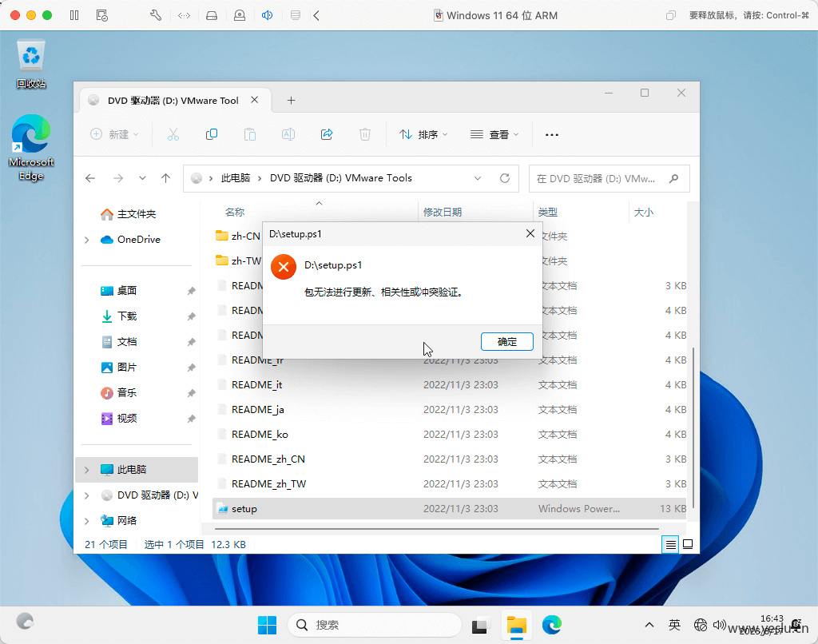Go forward with the Explorer forward arrow
Screen dimensions: 818x644
coord(118,178)
